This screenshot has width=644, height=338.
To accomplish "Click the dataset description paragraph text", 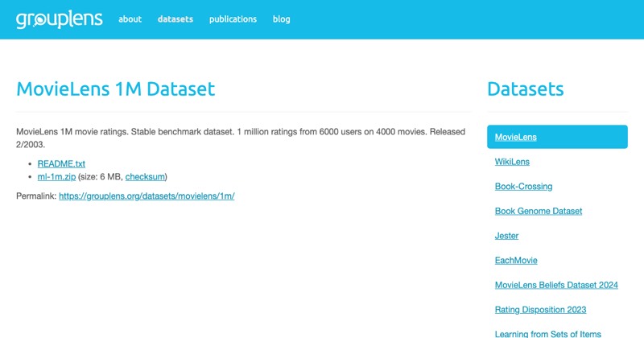I will (x=241, y=138).
